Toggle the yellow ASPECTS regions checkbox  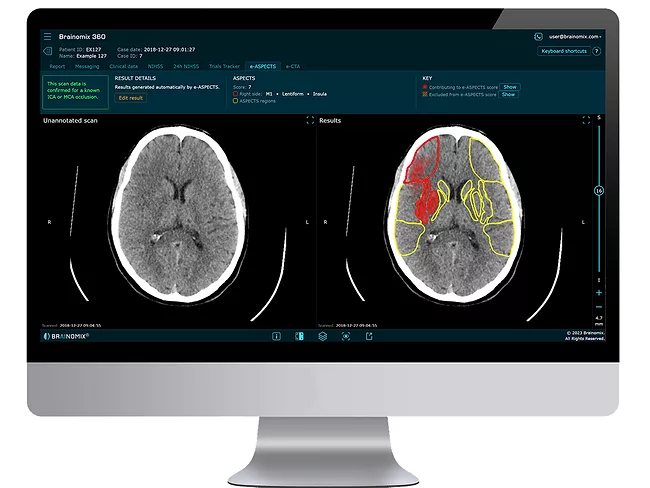tap(235, 101)
